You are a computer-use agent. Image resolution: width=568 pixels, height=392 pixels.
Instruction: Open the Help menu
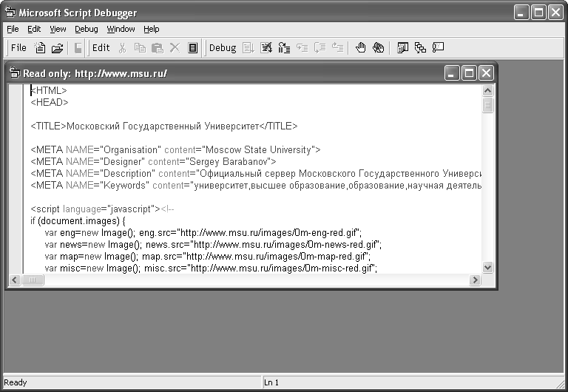(151, 29)
